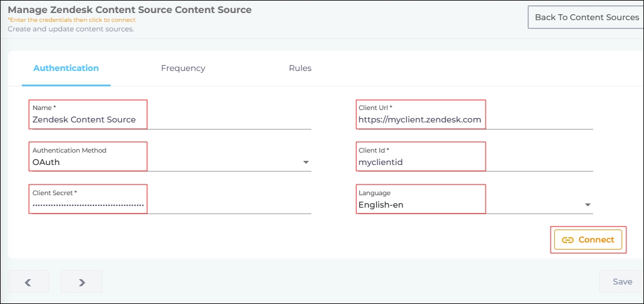Open the Frequency tab
644x304 pixels.
coord(183,68)
